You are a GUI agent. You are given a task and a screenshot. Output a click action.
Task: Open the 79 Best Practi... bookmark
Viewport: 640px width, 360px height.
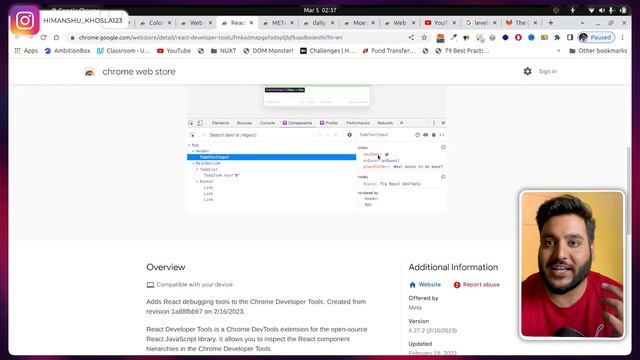point(462,51)
